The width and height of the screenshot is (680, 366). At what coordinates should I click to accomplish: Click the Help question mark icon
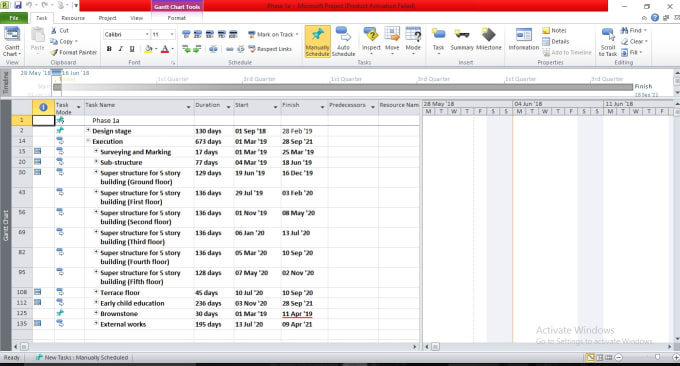(x=655, y=18)
